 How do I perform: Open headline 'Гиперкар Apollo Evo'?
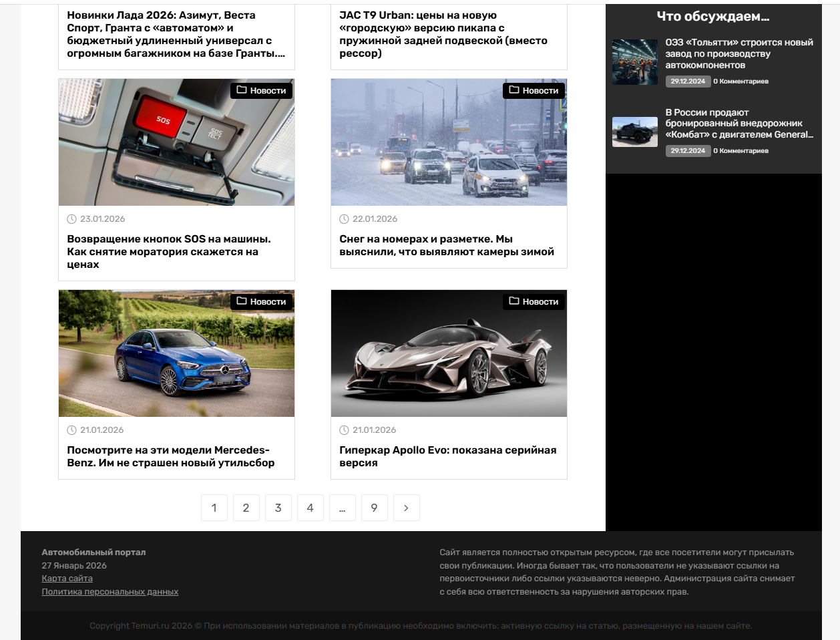click(x=448, y=456)
